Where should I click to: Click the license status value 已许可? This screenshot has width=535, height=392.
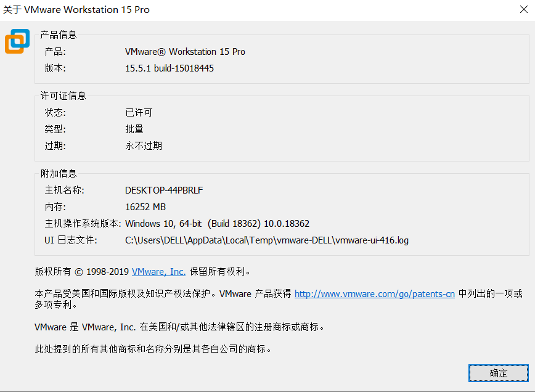(x=139, y=112)
